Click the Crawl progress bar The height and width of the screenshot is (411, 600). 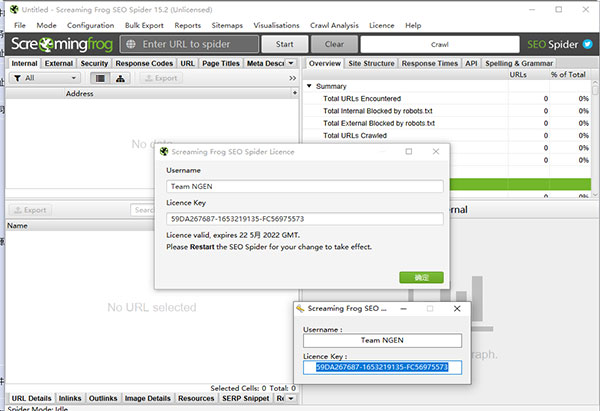click(440, 44)
